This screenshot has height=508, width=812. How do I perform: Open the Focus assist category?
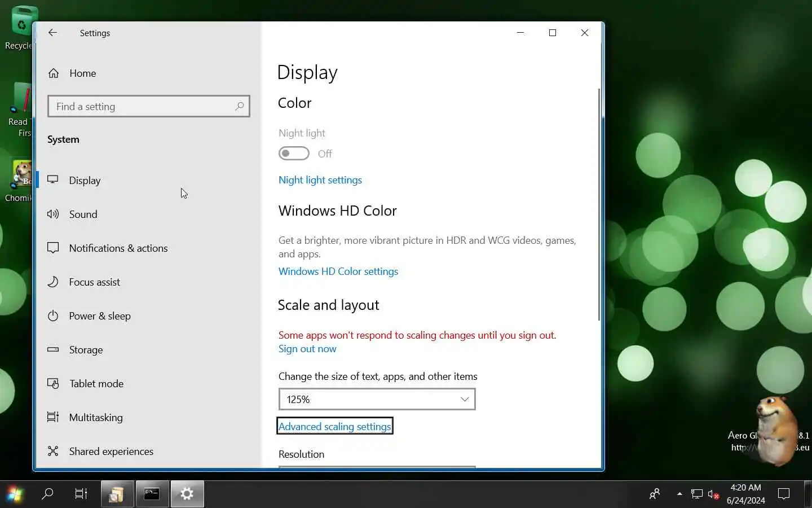coord(149,282)
